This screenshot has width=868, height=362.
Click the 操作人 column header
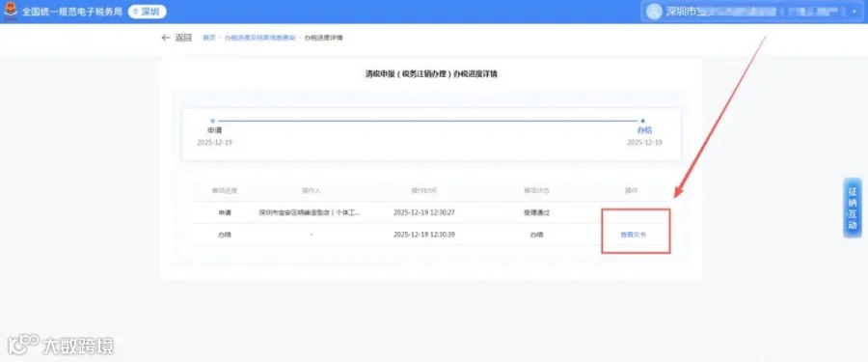(x=312, y=190)
